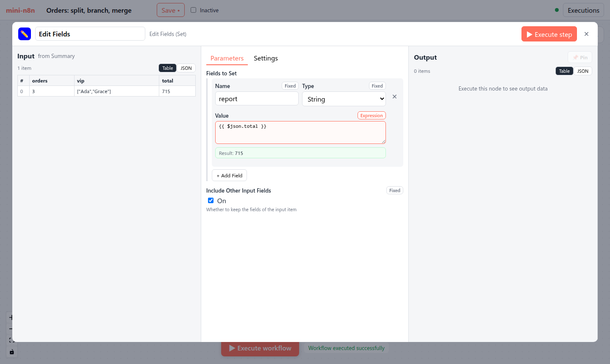This screenshot has height=364, width=610.
Task: Click the Add Field button
Action: click(229, 176)
